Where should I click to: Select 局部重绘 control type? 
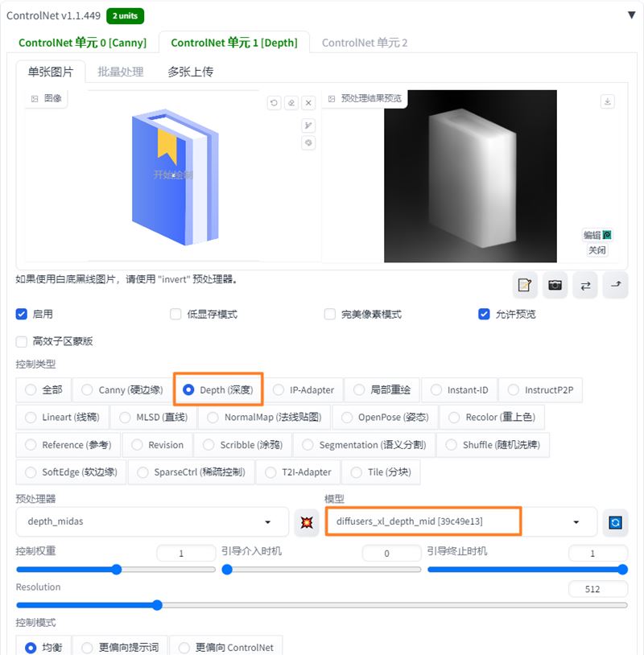382,389
